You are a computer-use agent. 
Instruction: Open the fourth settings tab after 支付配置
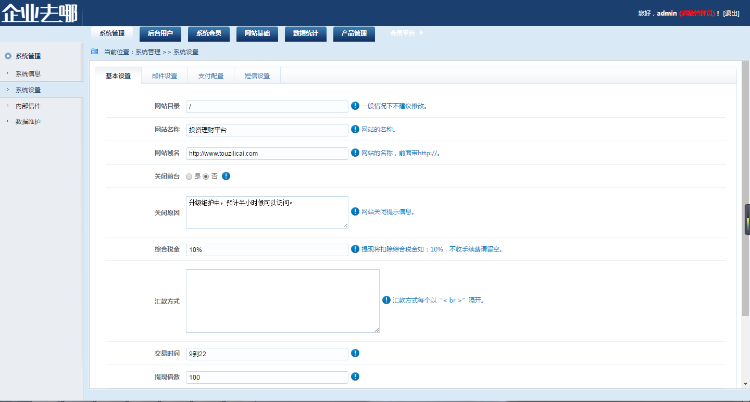pyautogui.click(x=257, y=76)
